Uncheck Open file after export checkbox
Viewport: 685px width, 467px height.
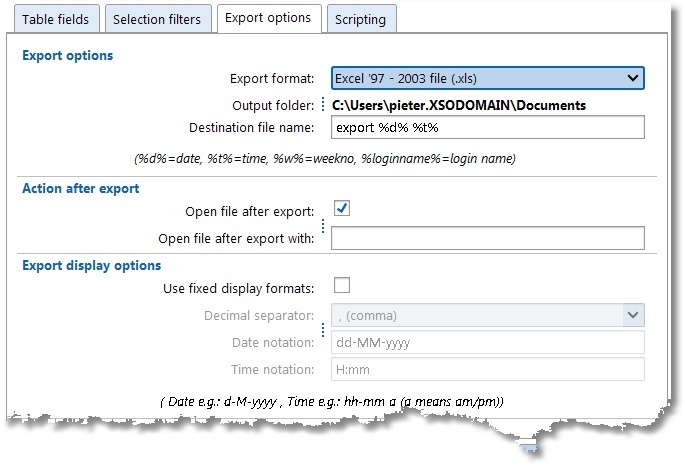[x=341, y=209]
